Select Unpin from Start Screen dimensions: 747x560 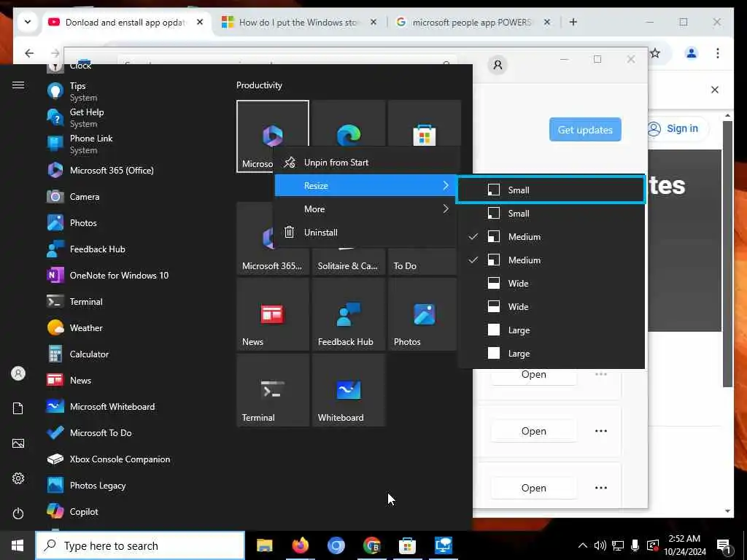point(365,163)
